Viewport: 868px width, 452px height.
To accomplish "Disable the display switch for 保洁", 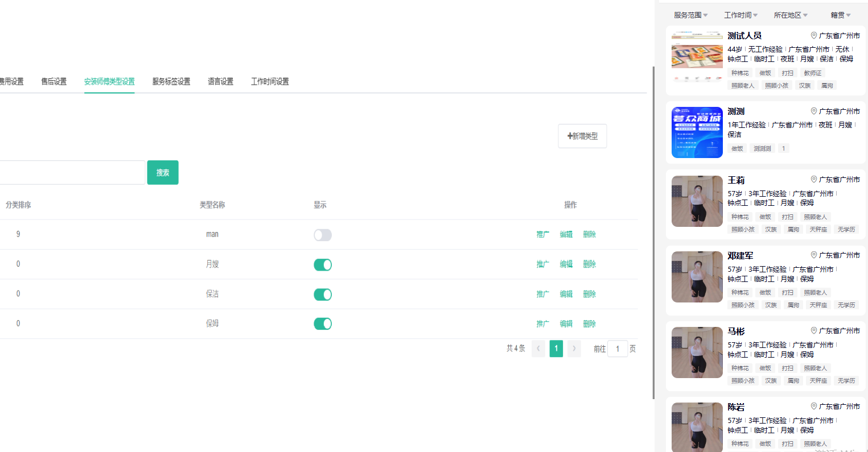I will tap(323, 294).
